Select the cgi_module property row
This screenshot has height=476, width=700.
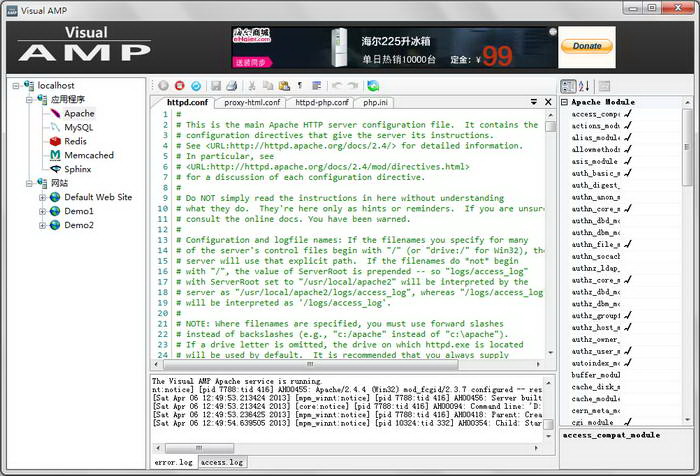pos(621,422)
